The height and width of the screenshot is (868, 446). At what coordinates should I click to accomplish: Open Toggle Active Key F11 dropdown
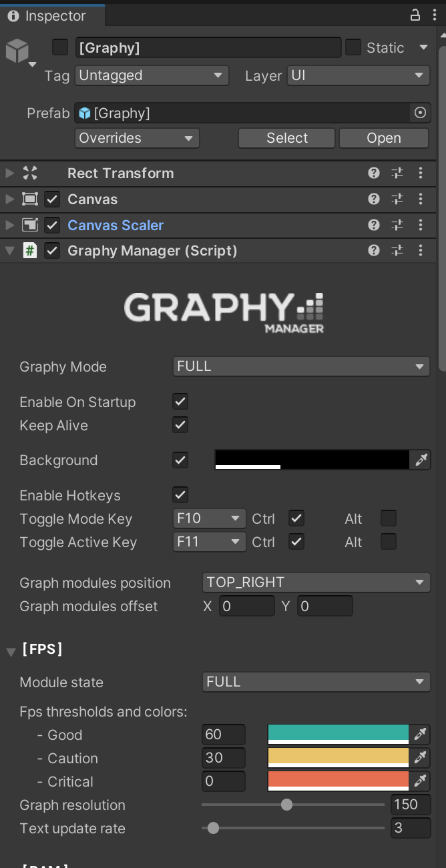point(209,542)
